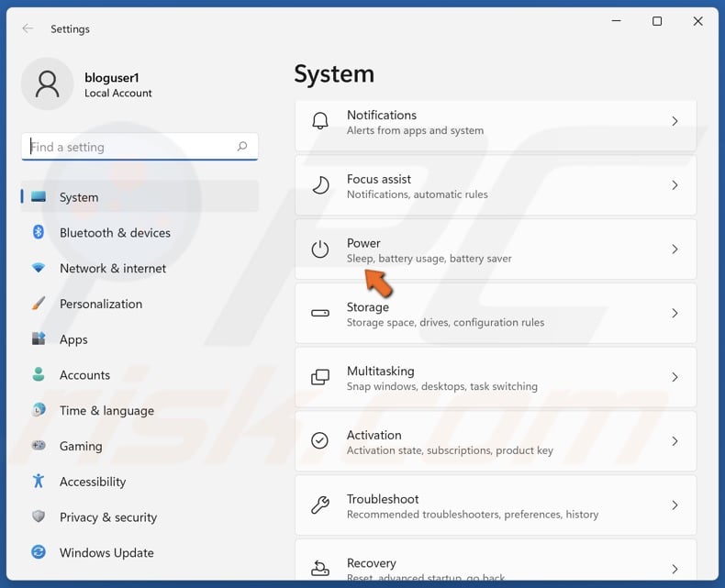Screen dimensions: 725x588
Task: Open Multitasking via its right chevron
Action: pos(675,377)
